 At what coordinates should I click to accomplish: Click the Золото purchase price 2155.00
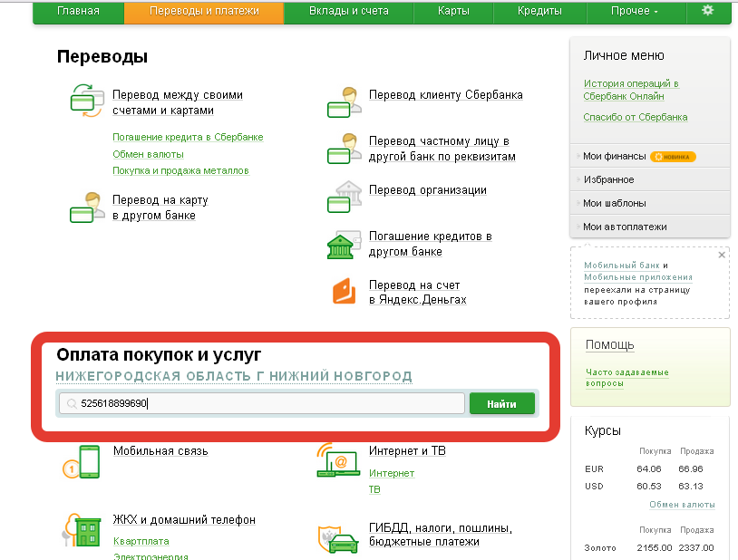click(x=655, y=547)
